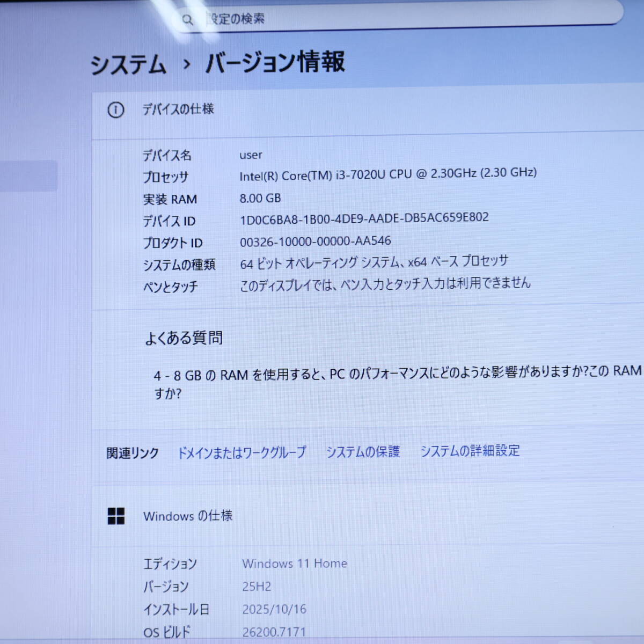Click the エディション label
Image resolution: width=644 pixels, height=644 pixels.
click(170, 564)
